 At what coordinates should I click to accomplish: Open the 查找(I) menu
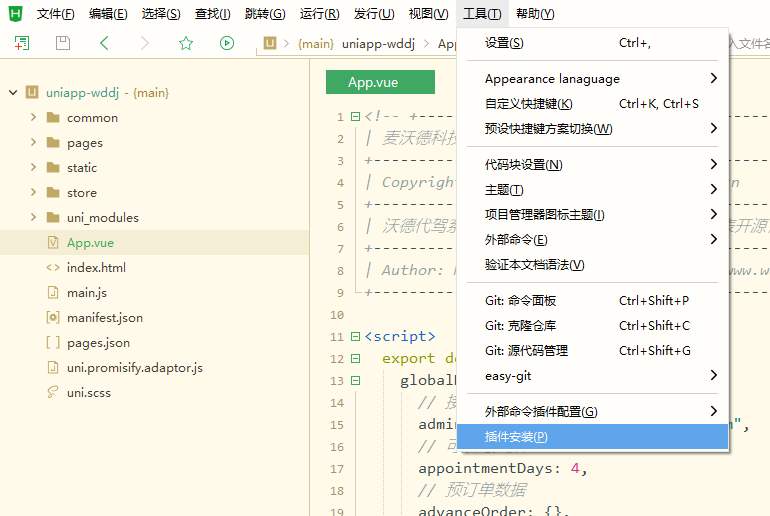pos(213,14)
